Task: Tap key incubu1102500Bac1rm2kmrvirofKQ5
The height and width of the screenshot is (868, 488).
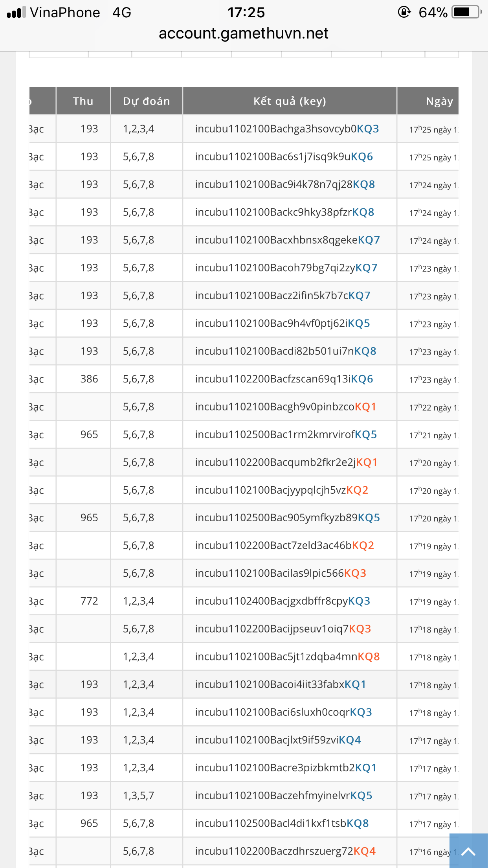Action: point(286,435)
